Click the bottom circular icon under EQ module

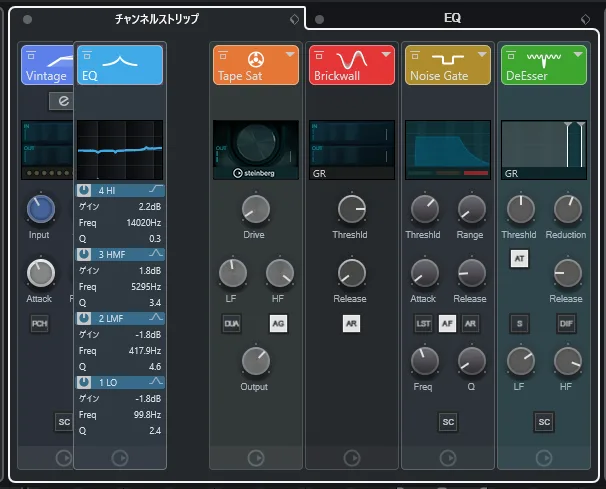120,458
